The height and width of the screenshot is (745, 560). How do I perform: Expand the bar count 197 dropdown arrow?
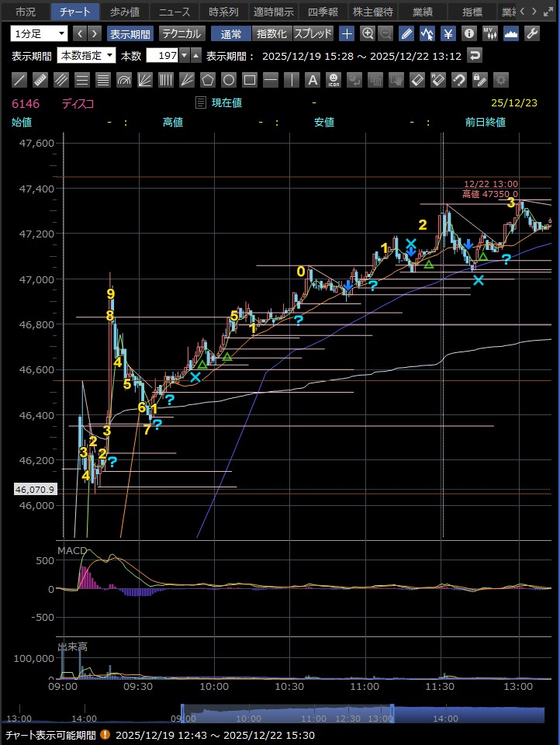pos(184,56)
